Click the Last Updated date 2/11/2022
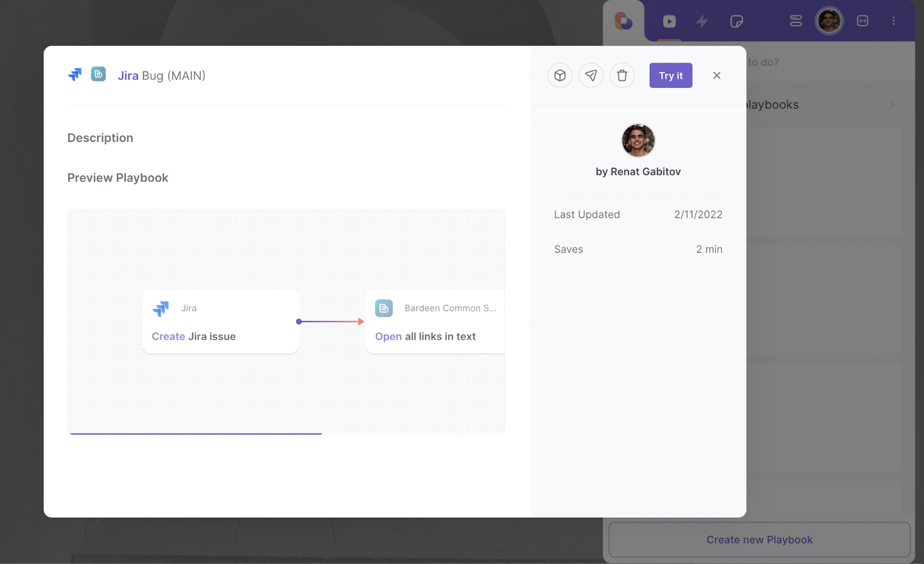Viewport: 924px width, 564px height. 698,215
